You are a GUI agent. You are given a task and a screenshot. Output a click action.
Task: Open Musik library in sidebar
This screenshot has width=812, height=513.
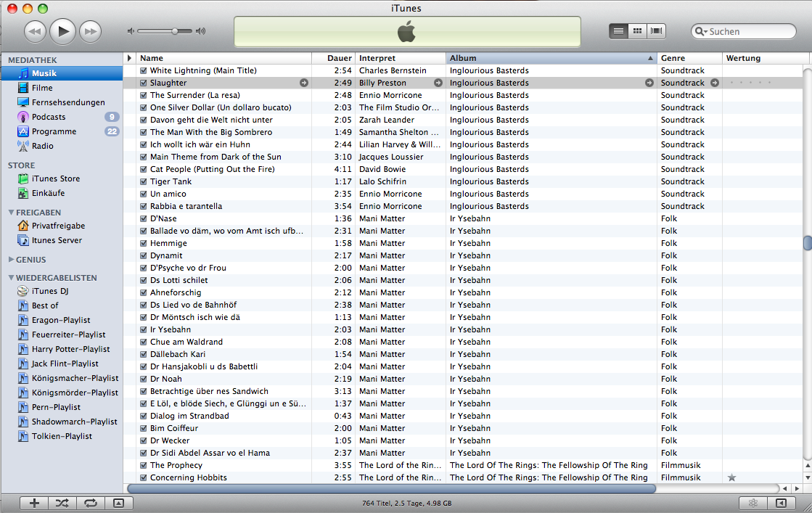click(x=62, y=73)
